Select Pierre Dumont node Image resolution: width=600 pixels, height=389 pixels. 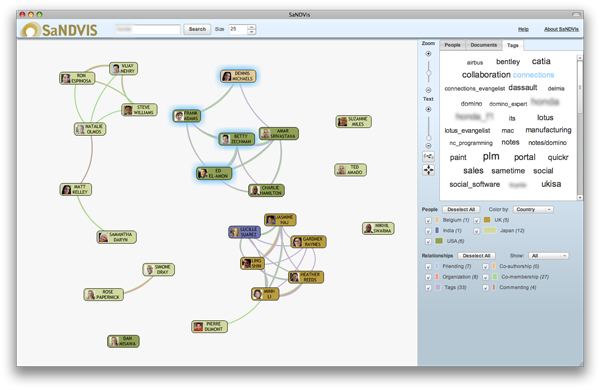[209, 326]
